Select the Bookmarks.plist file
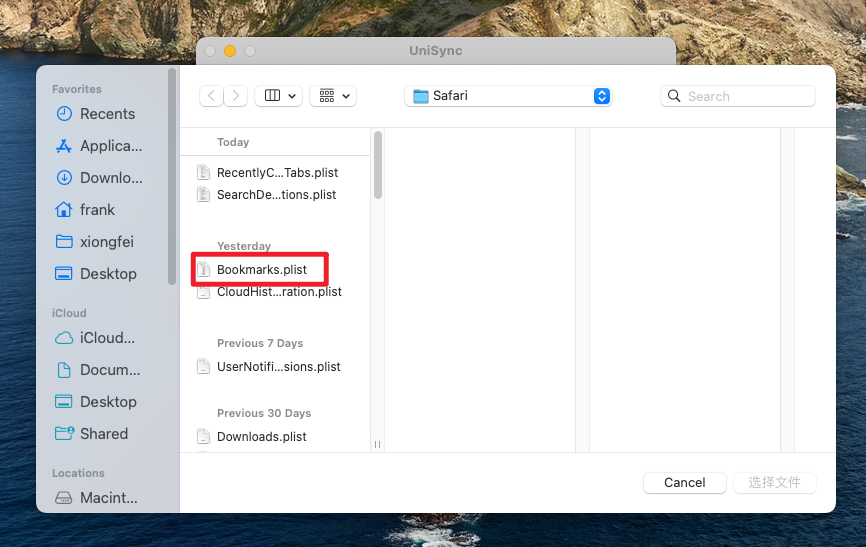The image size is (866, 547). [x=260, y=270]
